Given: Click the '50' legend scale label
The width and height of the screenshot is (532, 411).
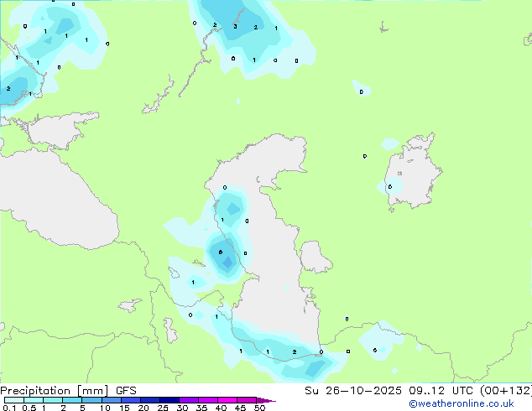Looking at the screenshot, I should [x=259, y=408].
